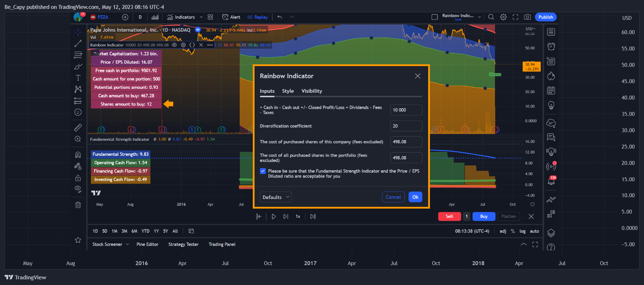Select the Text annotation tool
The image size is (644, 285).
(78, 78)
